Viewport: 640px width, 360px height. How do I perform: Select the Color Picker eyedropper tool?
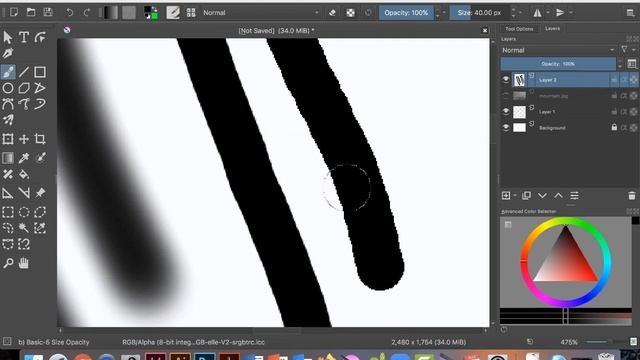[24, 158]
